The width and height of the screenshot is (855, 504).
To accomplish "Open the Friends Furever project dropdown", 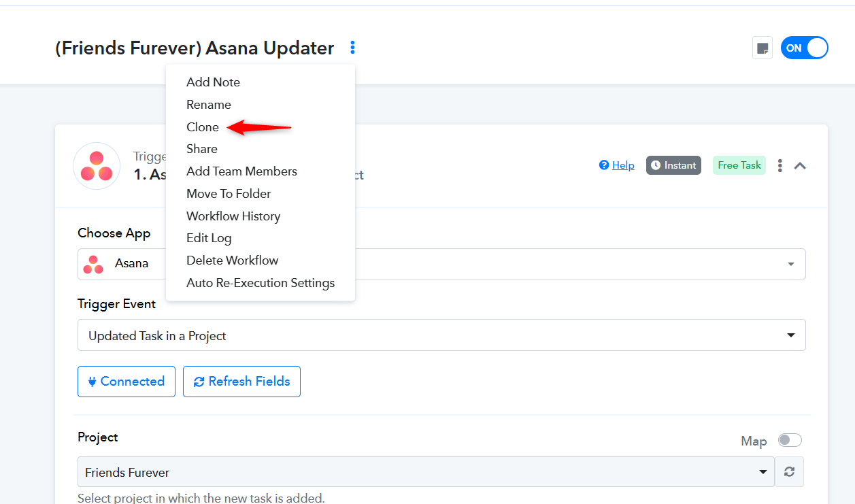I will [426, 472].
